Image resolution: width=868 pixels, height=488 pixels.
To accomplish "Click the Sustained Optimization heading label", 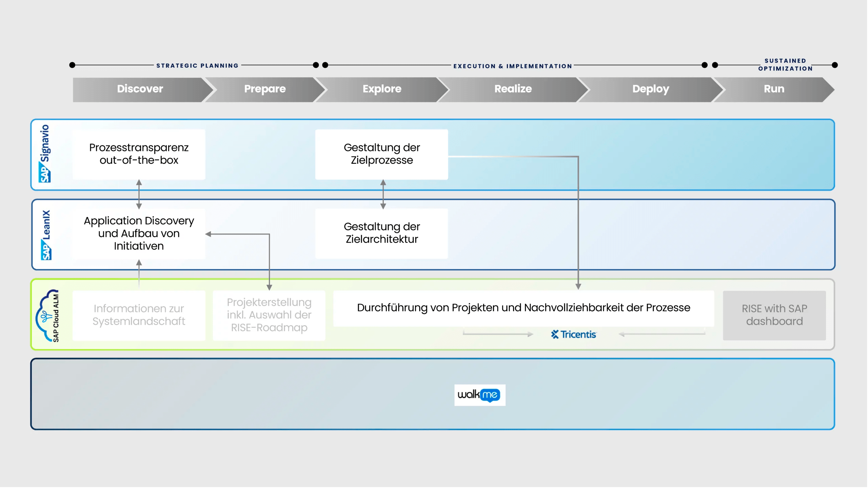I will tap(785, 65).
